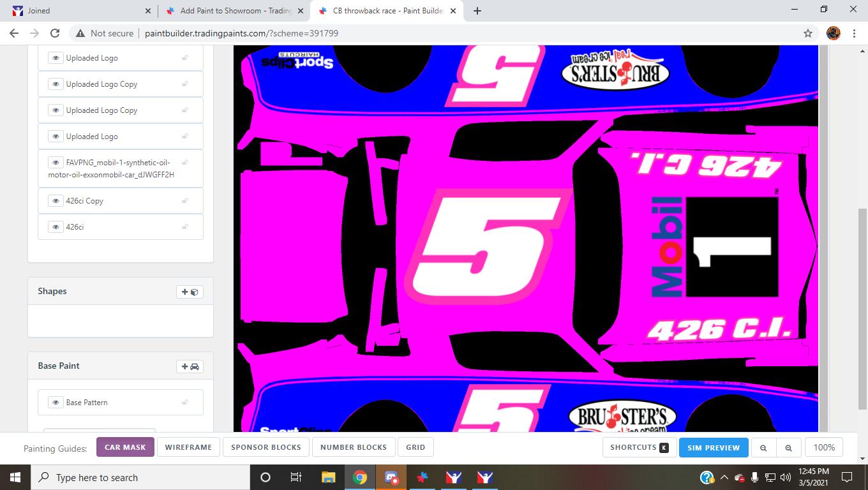Hide the Base Pattern layer

(x=56, y=403)
